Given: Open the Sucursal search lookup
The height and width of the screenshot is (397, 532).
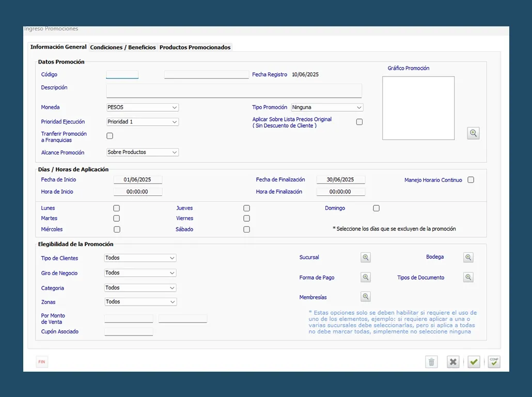Looking at the screenshot, I should (366, 257).
